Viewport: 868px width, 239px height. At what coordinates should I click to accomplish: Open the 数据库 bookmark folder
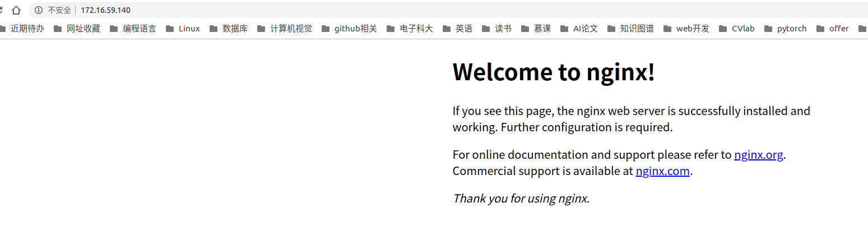point(228,29)
